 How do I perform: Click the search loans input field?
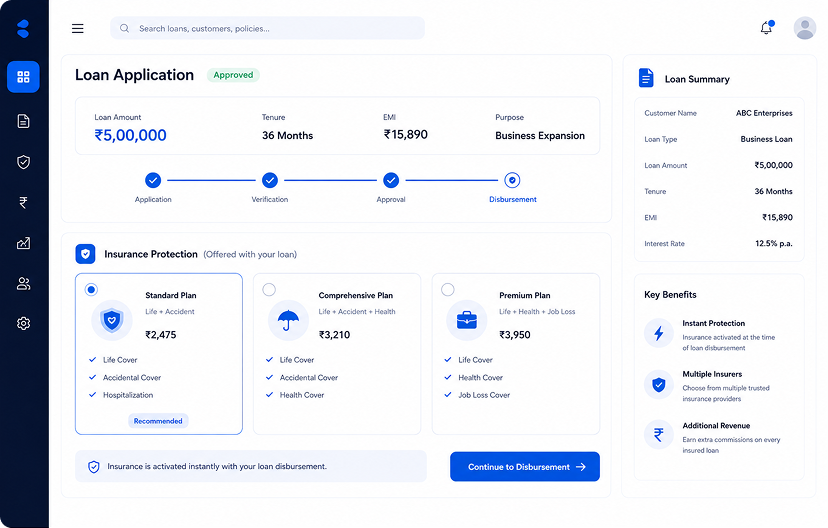[x=267, y=28]
